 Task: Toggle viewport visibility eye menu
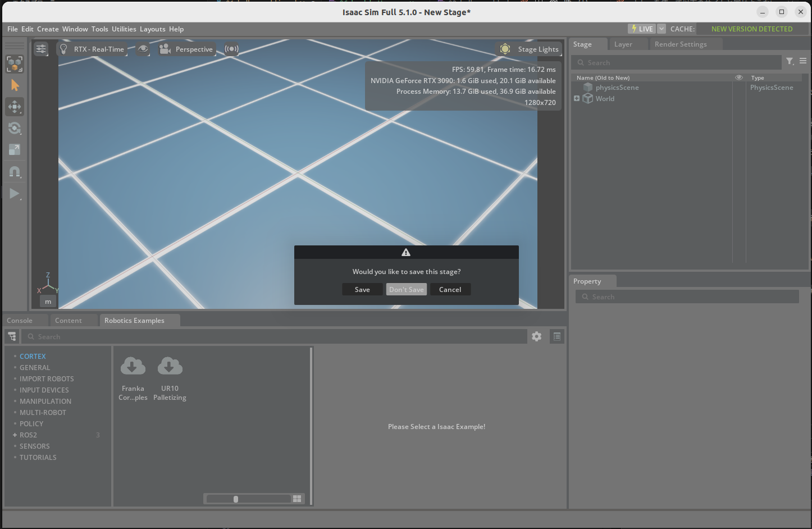tap(143, 49)
